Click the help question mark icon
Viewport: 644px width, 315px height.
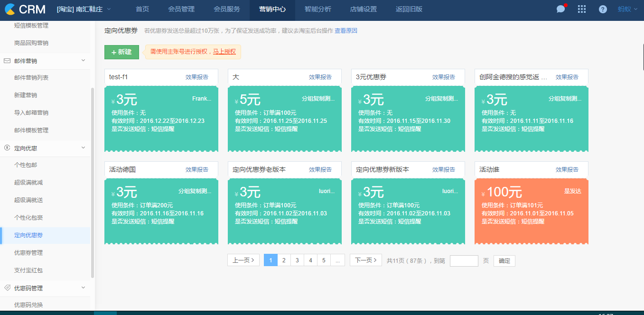pyautogui.click(x=602, y=9)
